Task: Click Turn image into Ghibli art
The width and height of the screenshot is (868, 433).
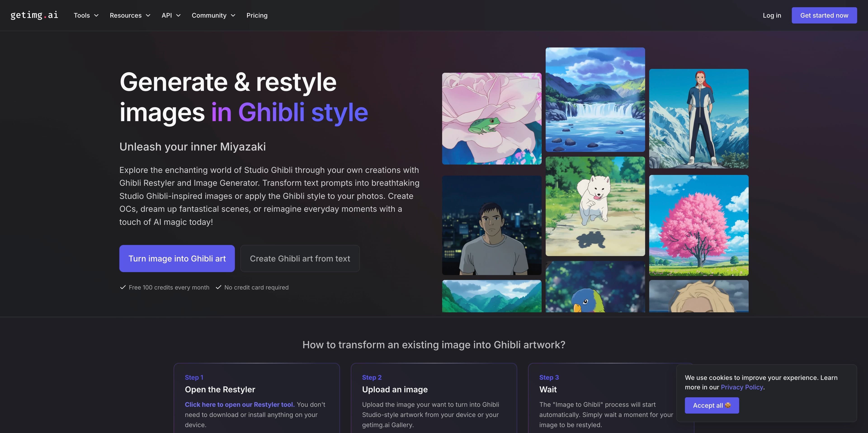Action: [x=177, y=259]
